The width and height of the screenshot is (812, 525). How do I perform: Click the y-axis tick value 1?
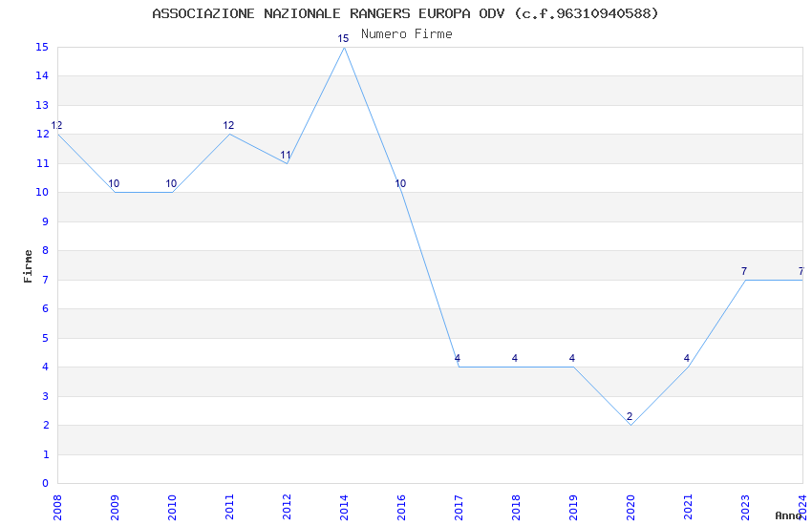(x=46, y=454)
